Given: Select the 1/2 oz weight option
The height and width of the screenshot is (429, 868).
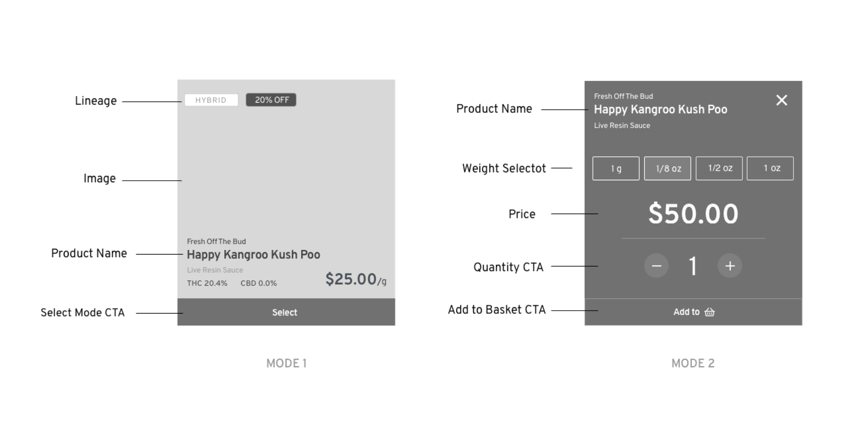Looking at the screenshot, I should coord(719,168).
